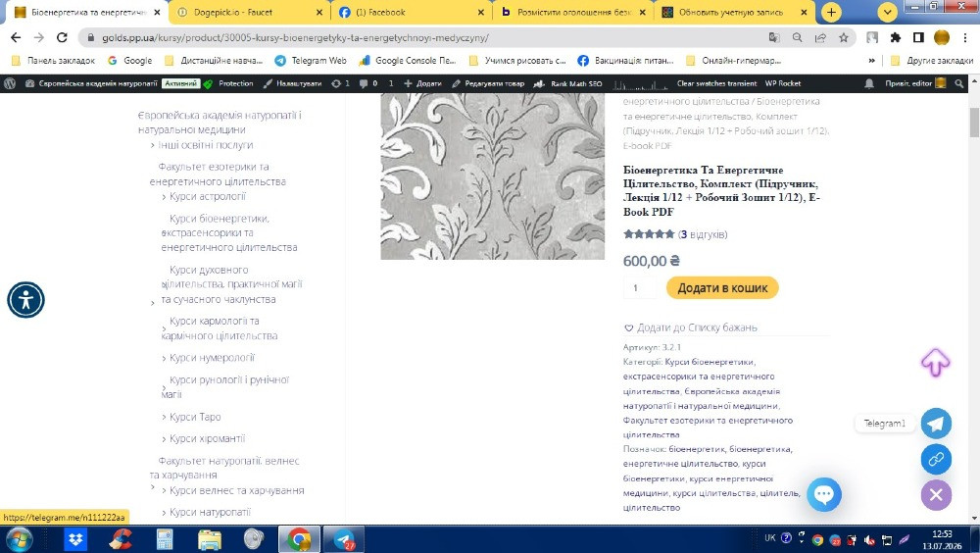The height and width of the screenshot is (553, 980).
Task: Open the Telegram floating contact button
Action: (x=936, y=424)
